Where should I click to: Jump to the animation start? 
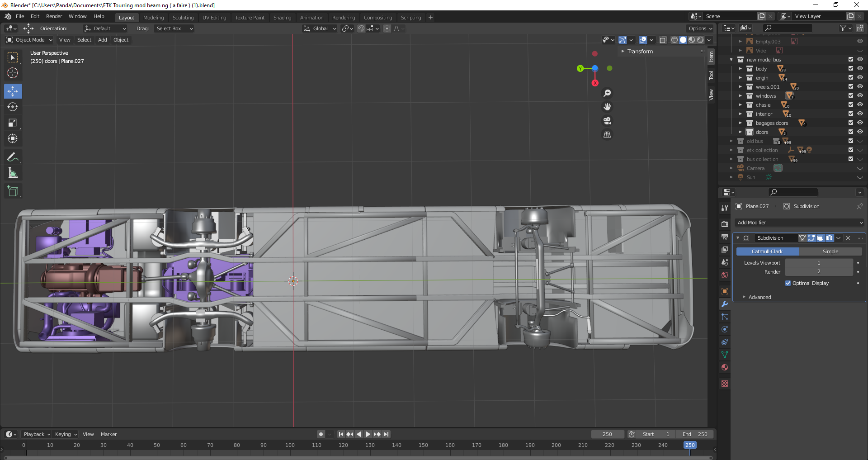point(341,434)
